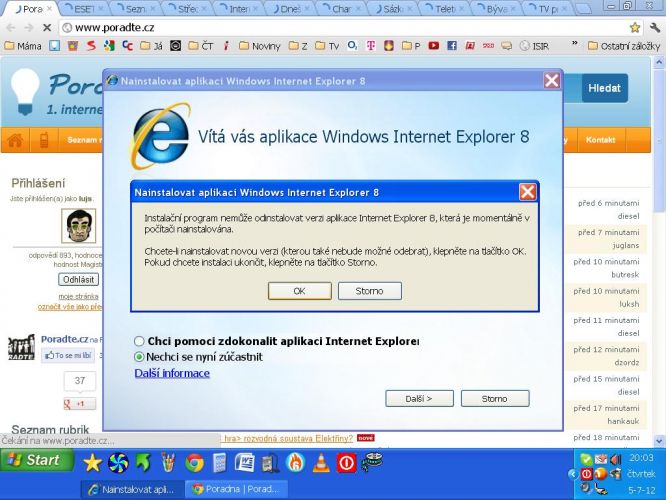The image size is (666, 500).
Task: Open the Já bookmarks folder
Action: tap(152, 45)
